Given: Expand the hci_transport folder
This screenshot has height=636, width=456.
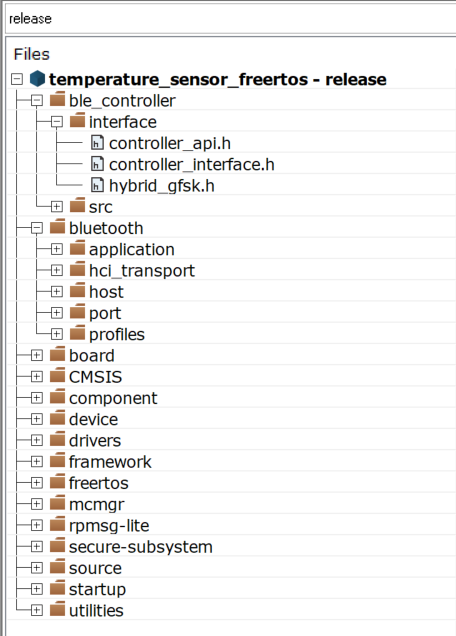Looking at the screenshot, I should tap(57, 270).
